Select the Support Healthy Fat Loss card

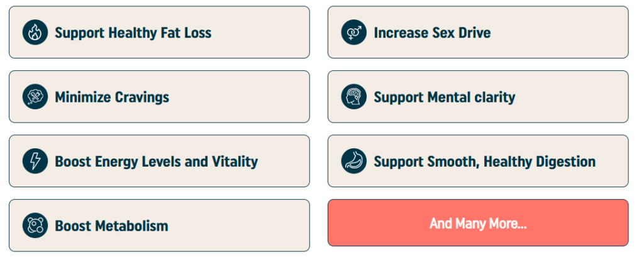tap(159, 32)
